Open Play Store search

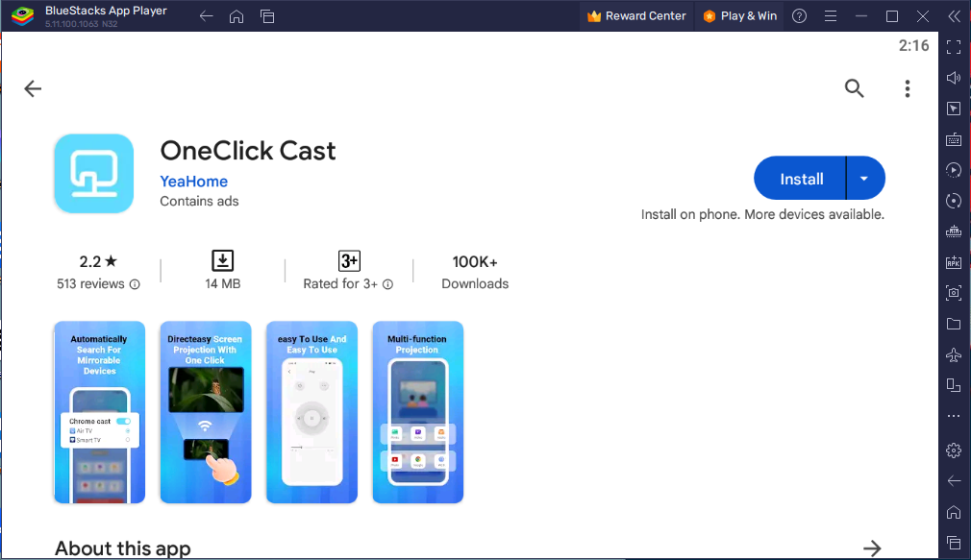click(x=854, y=88)
